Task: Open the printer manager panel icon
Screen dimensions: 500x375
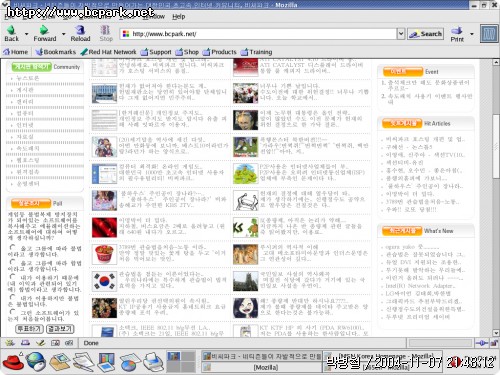Action: [x=153, y=362]
